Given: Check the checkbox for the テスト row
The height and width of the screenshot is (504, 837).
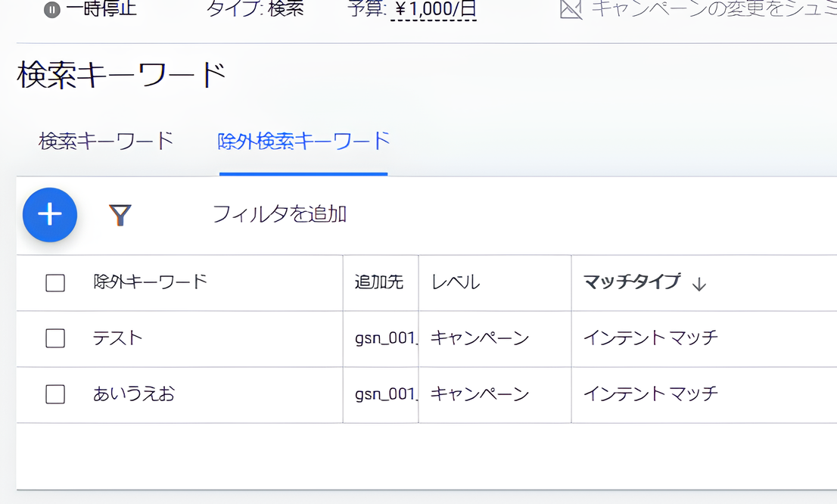Looking at the screenshot, I should (55, 338).
